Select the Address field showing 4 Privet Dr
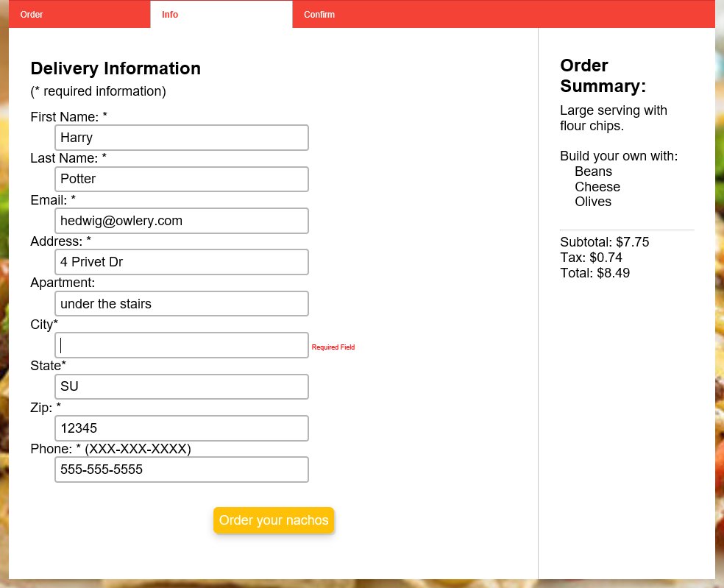This screenshot has width=724, height=588. [181, 262]
